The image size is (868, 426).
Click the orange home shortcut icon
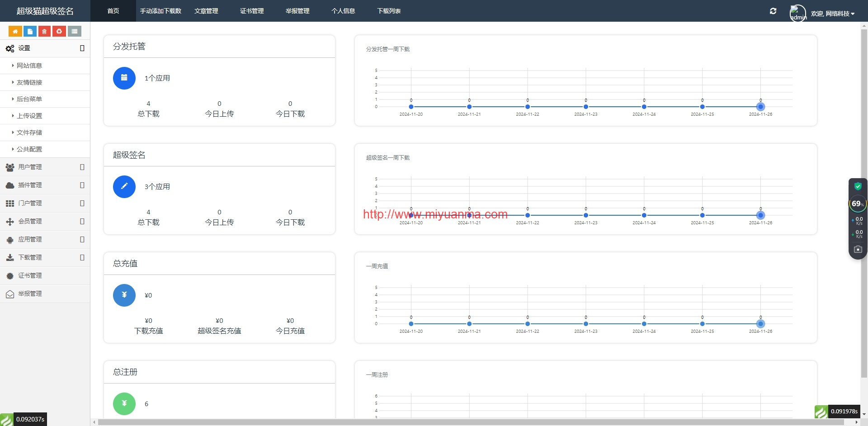point(15,31)
